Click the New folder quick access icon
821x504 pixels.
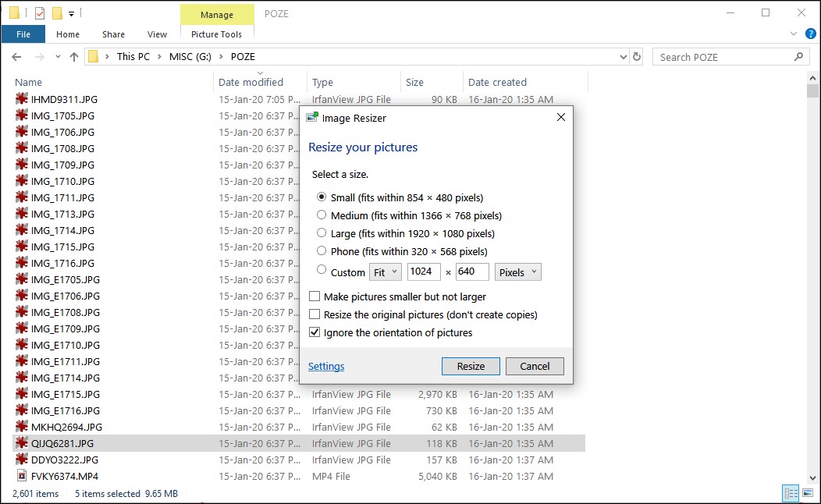click(56, 12)
